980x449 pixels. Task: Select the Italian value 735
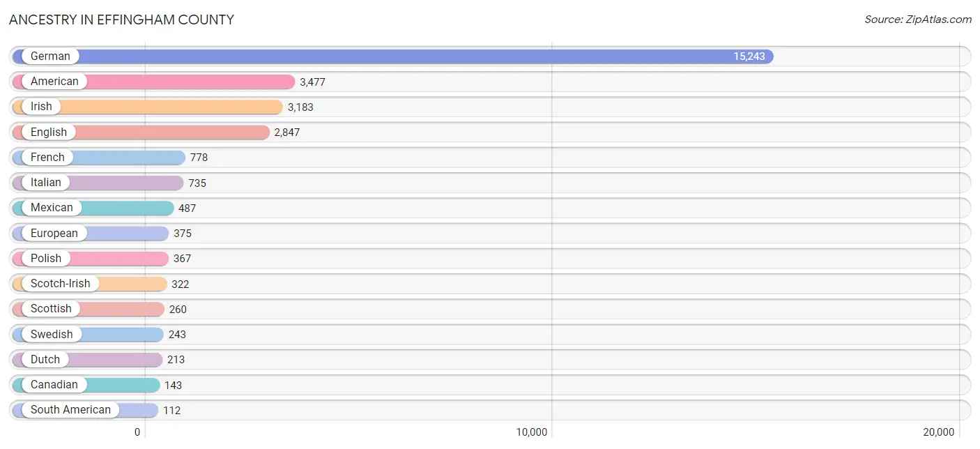(197, 183)
